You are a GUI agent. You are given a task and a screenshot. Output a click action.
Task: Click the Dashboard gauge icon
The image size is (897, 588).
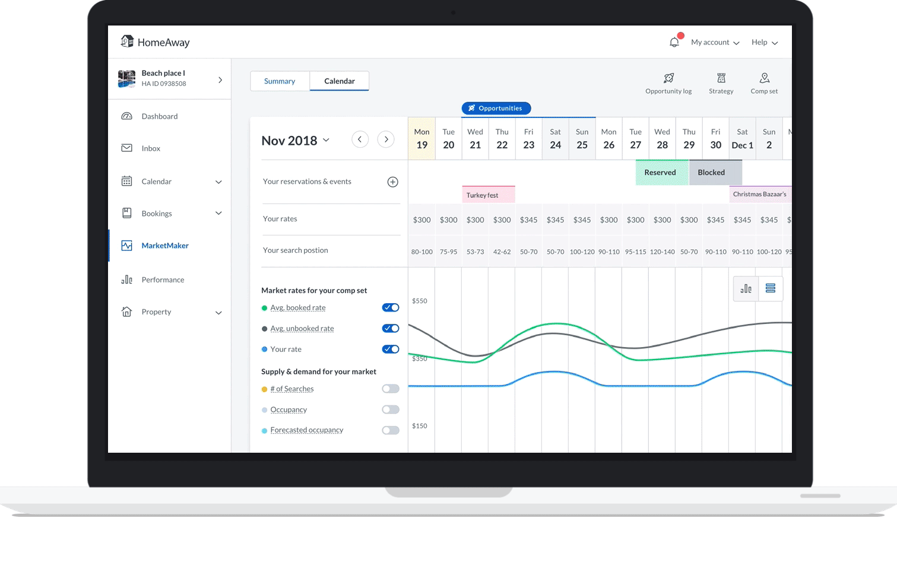126,116
